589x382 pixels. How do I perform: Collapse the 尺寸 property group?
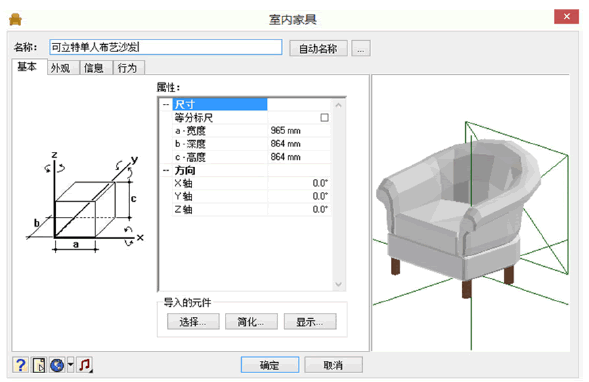(x=166, y=104)
